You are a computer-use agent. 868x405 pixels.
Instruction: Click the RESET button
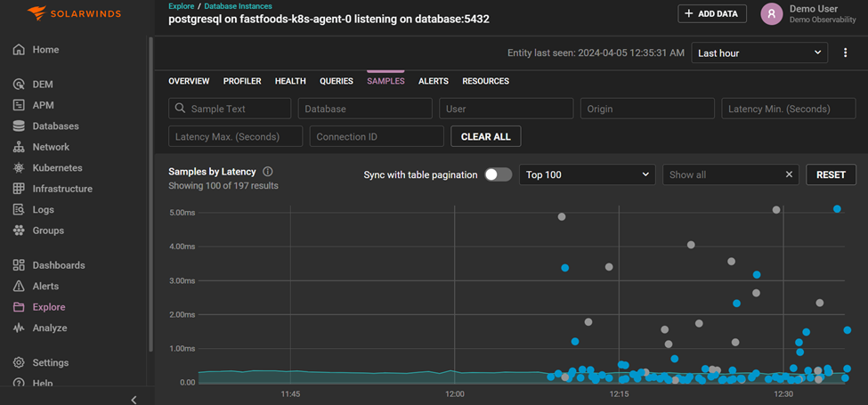(831, 174)
